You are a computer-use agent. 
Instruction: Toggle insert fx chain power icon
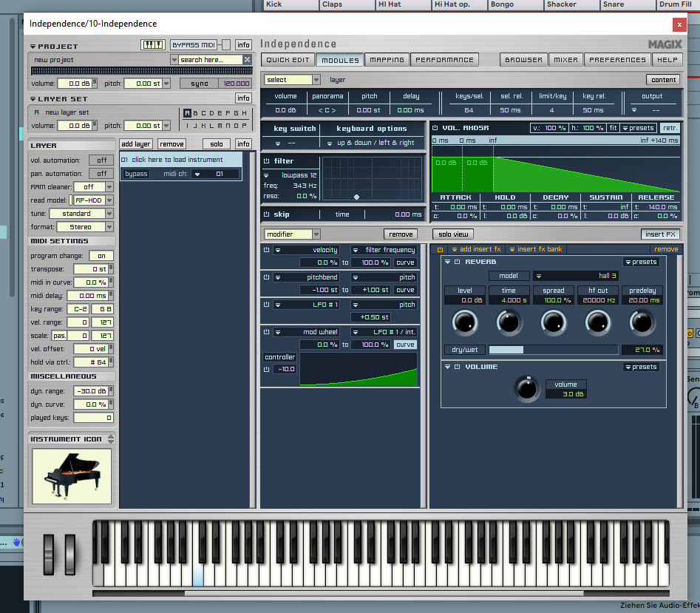(x=440, y=250)
